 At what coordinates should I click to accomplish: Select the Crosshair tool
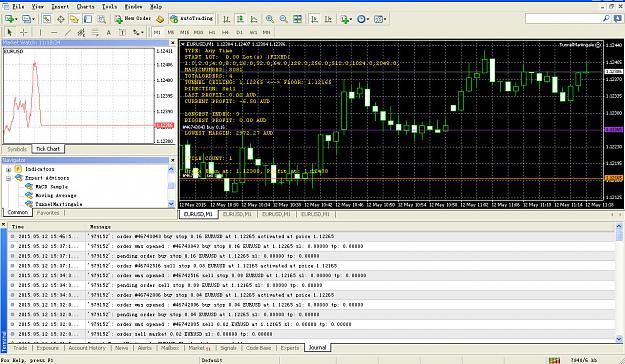pos(24,32)
